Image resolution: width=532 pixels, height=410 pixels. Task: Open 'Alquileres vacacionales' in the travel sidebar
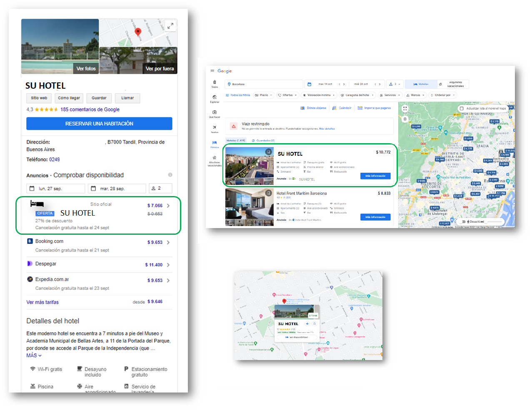[215, 161]
